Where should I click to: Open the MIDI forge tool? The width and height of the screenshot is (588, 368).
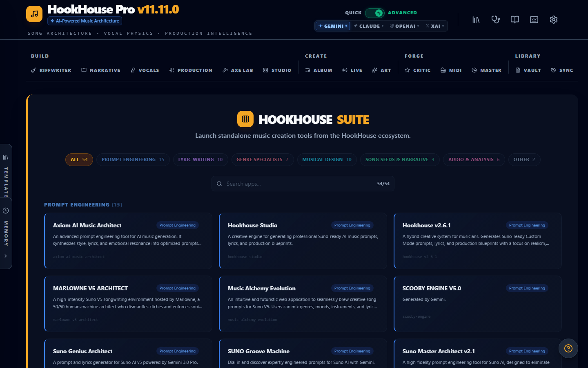[x=451, y=70]
